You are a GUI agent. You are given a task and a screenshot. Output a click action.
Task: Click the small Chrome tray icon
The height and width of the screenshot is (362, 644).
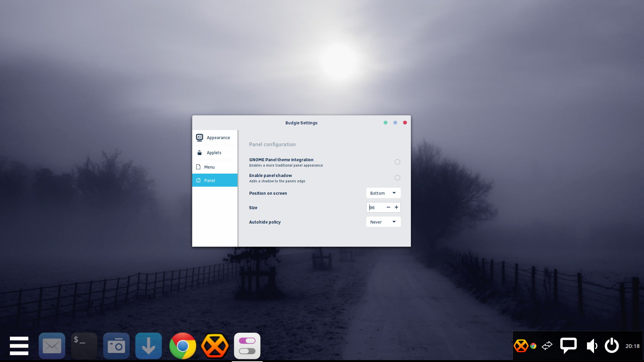pos(533,346)
